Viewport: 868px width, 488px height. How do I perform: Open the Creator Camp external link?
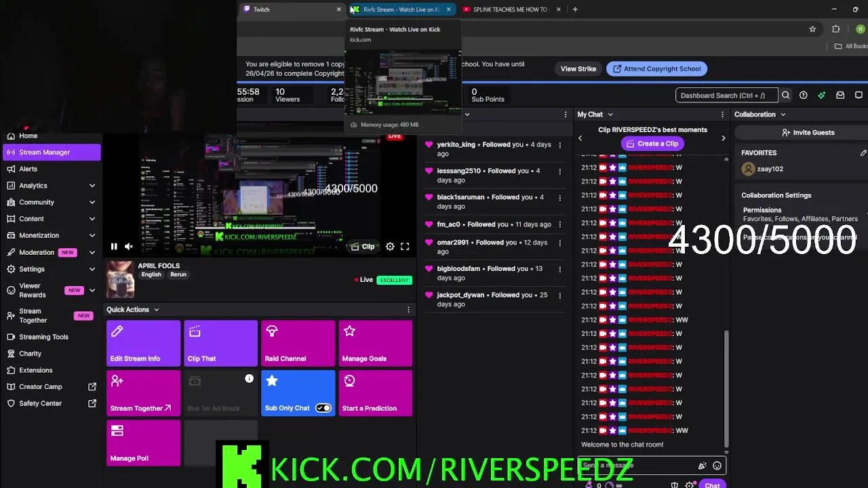click(x=51, y=387)
